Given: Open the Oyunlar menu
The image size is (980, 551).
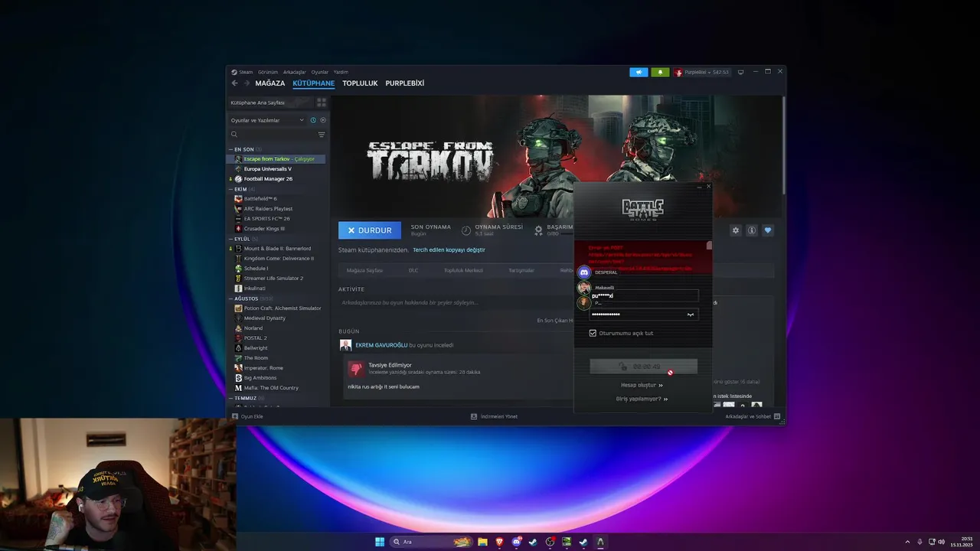Looking at the screenshot, I should coord(320,72).
